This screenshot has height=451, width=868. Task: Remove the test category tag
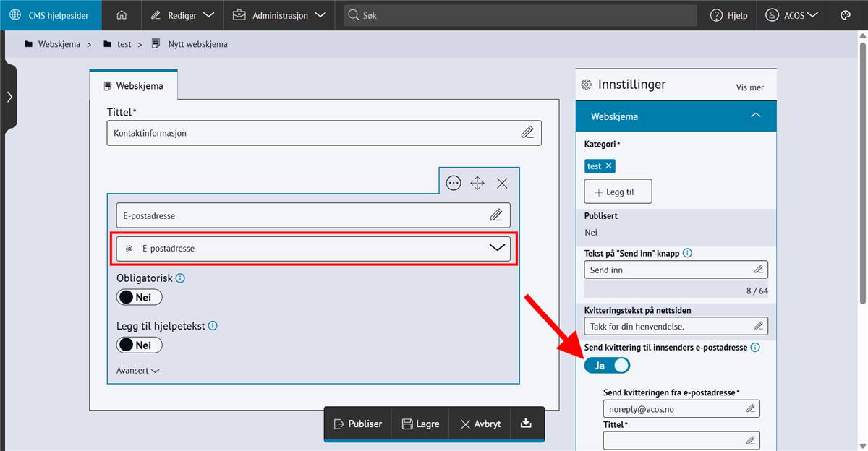(x=608, y=166)
